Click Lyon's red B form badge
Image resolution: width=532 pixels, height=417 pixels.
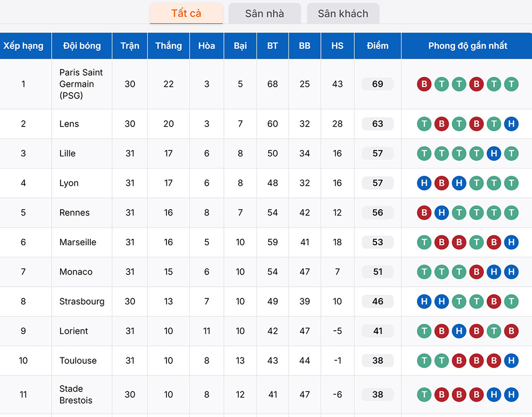click(x=442, y=183)
